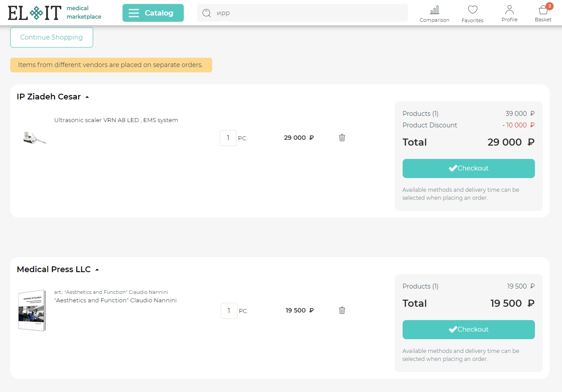Click Continue Shopping button
Viewport: 562px width, 392px height.
tap(51, 37)
